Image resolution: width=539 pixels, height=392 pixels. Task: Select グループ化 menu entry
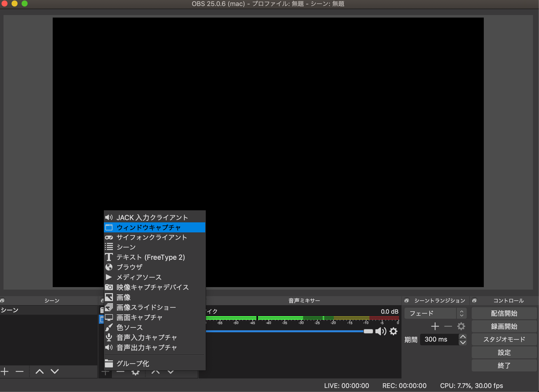pyautogui.click(x=155, y=363)
